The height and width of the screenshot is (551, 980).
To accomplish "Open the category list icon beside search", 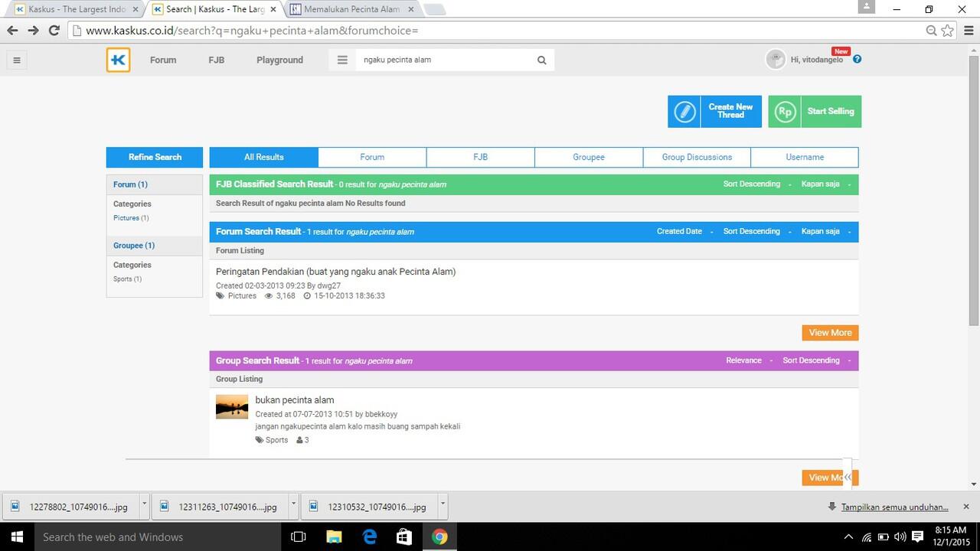I will 342,60.
